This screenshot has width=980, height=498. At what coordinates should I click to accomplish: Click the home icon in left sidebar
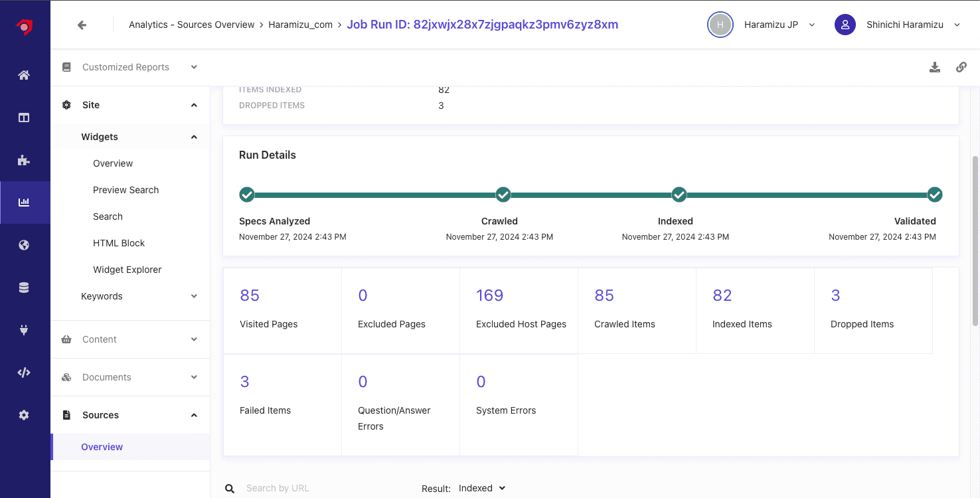[24, 75]
